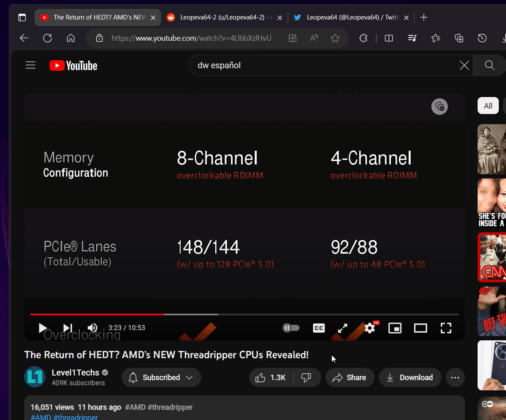
Task: Open the two women portrait recommended thumbnail
Action: 492,149
